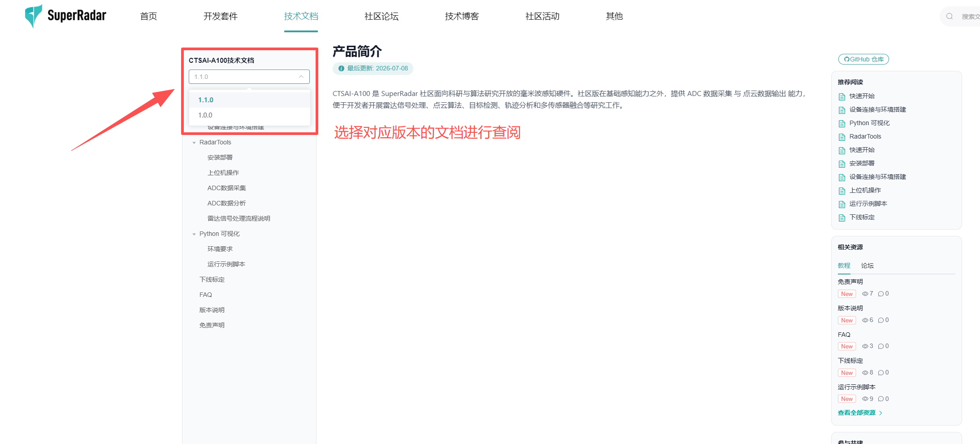
Task: Click the comment icon under 下线标定 in 相关资源
Action: [x=881, y=373]
